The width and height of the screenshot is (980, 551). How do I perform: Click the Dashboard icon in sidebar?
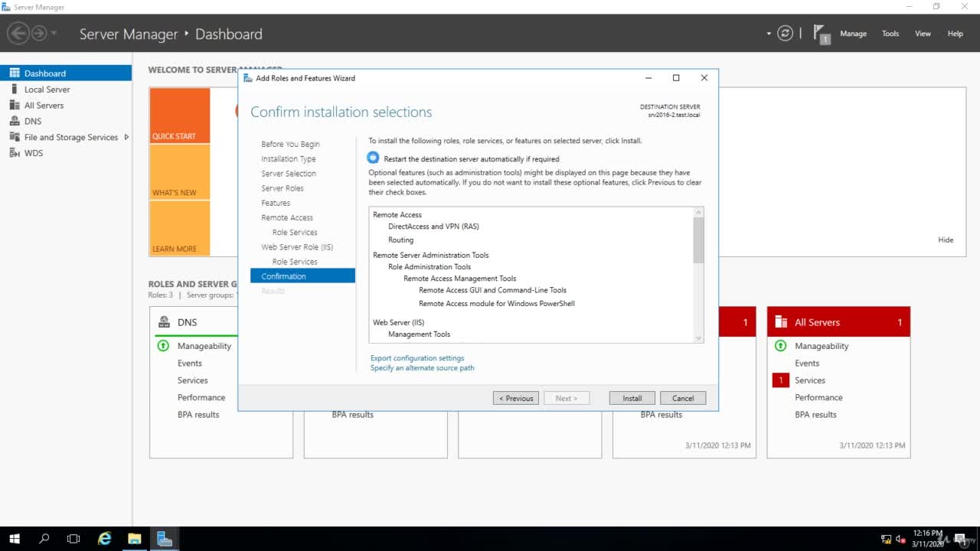(x=14, y=73)
